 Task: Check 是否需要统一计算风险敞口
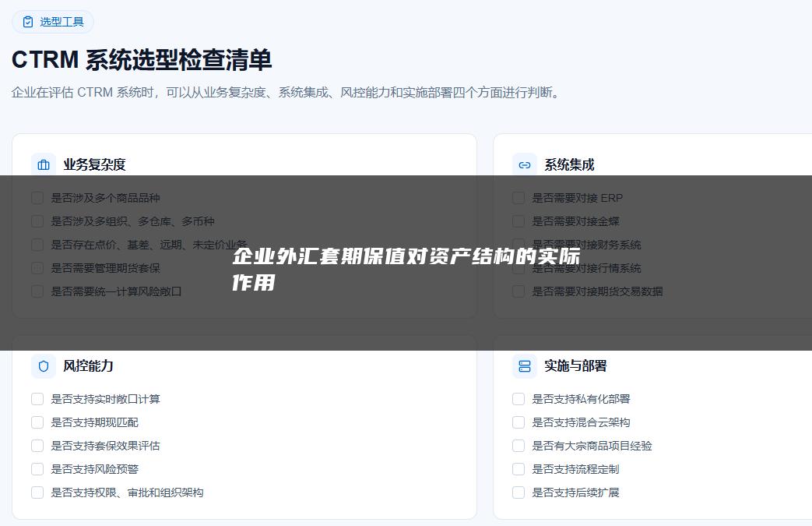tap(37, 291)
